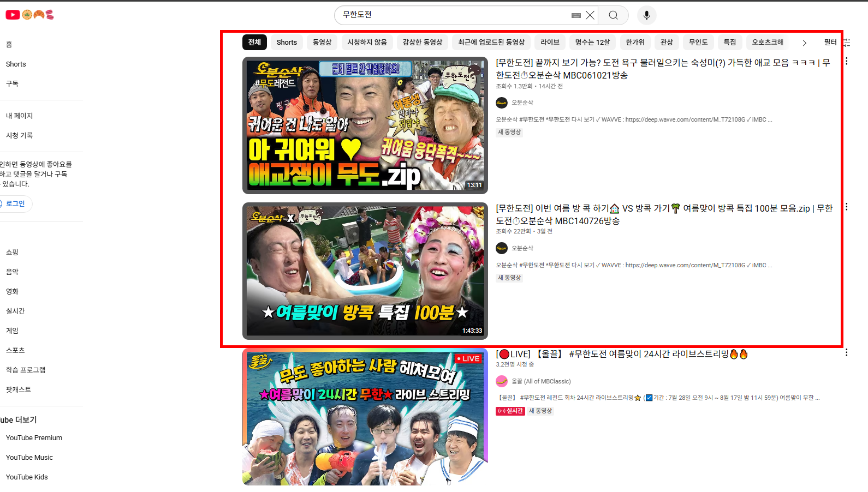
Task: Select the 최근에 업로드된 동영상 chip
Action: coord(491,43)
